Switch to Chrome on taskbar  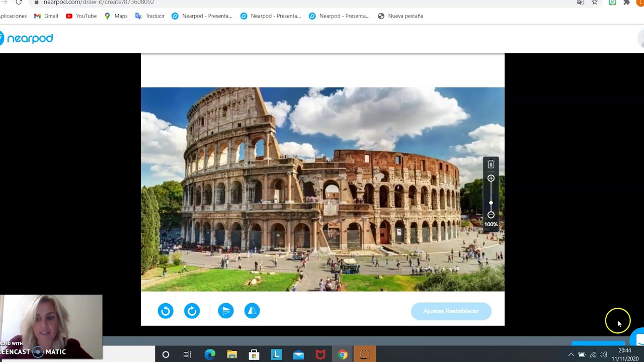tap(343, 354)
